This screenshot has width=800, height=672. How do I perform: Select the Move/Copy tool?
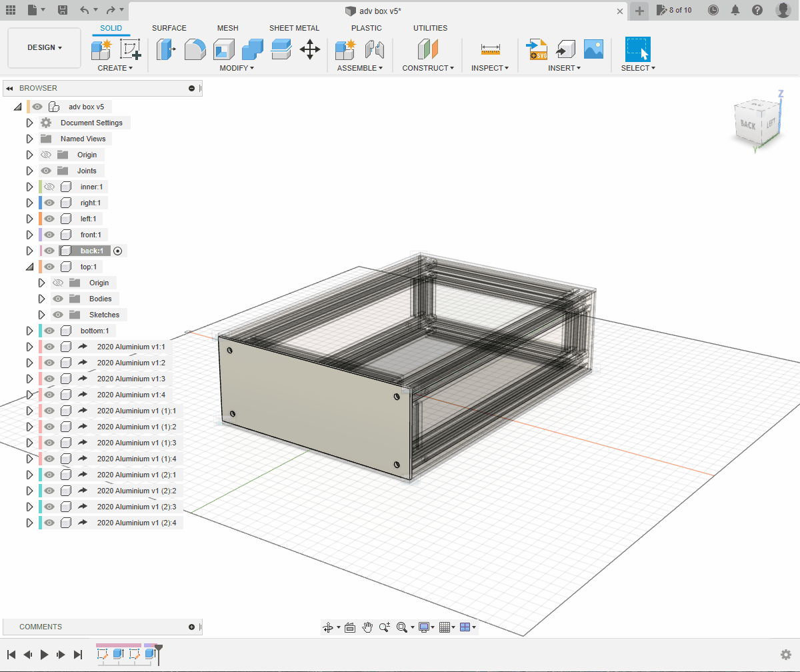click(x=309, y=49)
